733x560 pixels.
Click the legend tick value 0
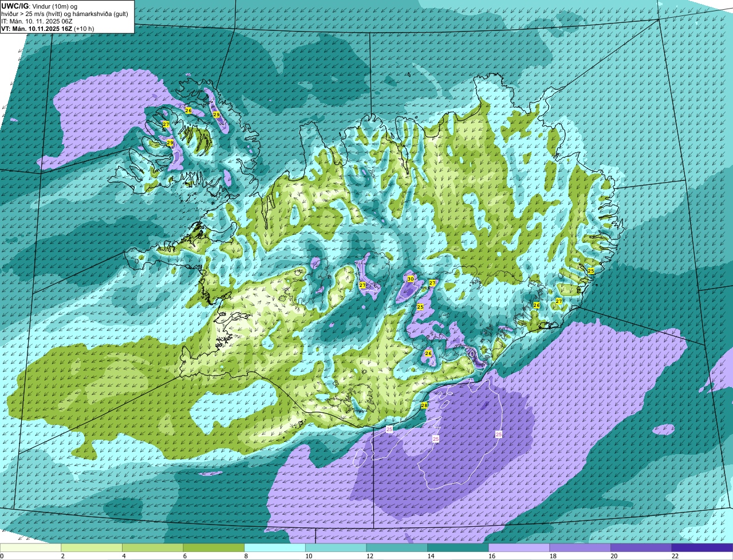2,556
